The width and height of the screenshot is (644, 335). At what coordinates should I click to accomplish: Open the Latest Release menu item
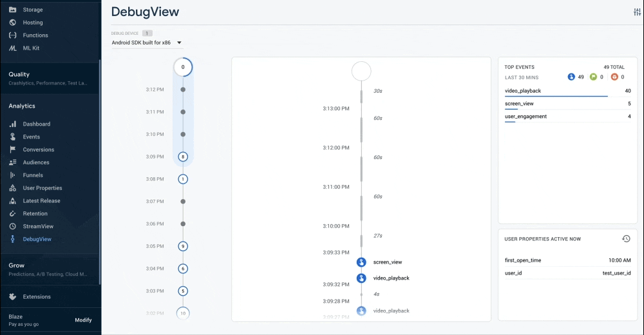point(41,201)
